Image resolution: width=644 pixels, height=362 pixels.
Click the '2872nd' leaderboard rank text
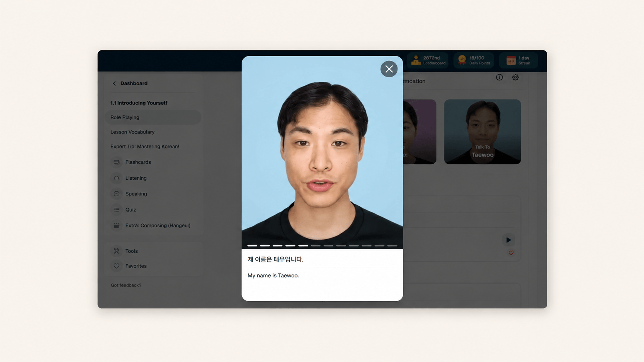pos(431,58)
